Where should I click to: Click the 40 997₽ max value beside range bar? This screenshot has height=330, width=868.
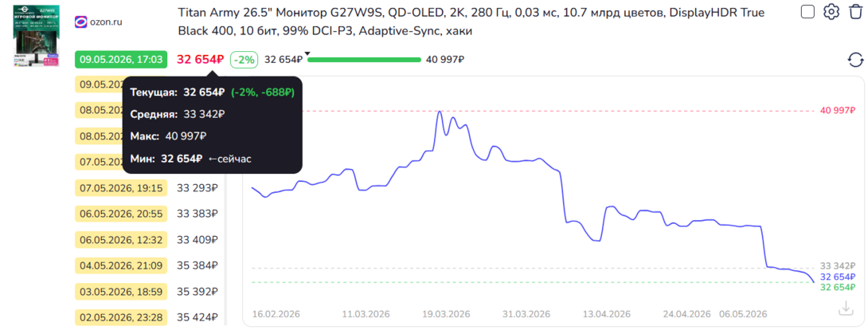pyautogui.click(x=444, y=60)
